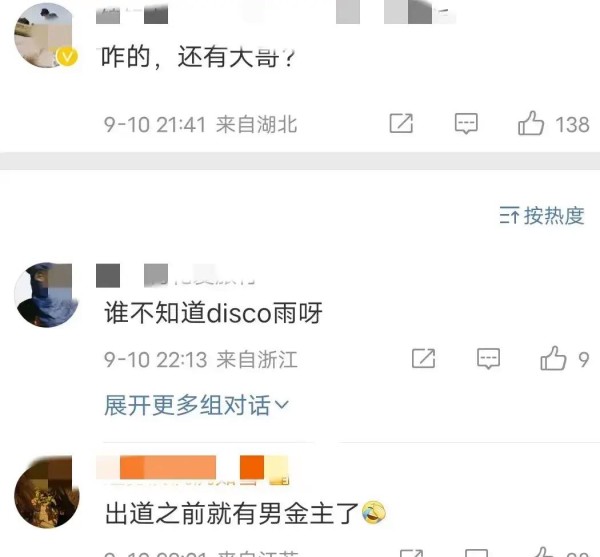The height and width of the screenshot is (557, 600).
Task: Open the orange username of third commenter
Action: (192, 470)
